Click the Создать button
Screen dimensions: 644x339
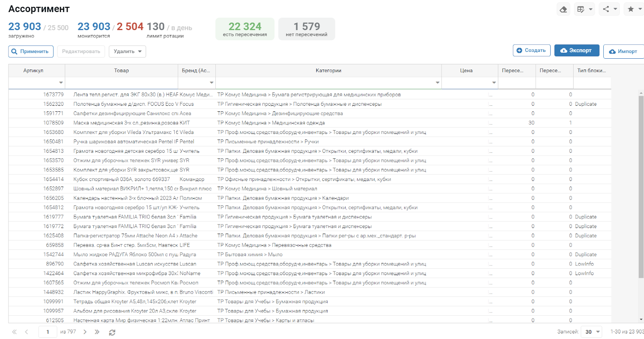coord(531,50)
